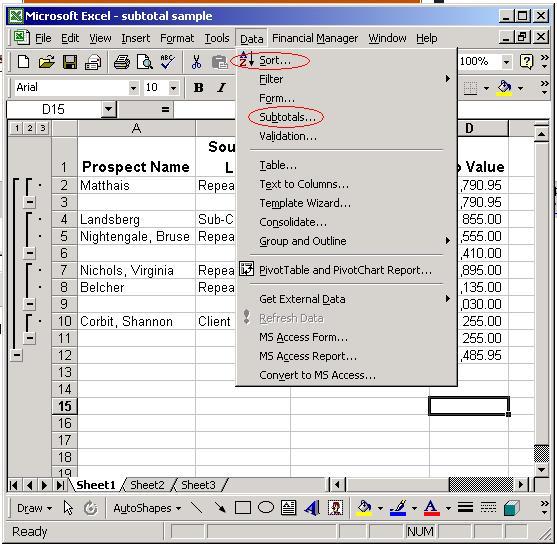Image resolution: width=557 pixels, height=547 pixels.
Task: Show outline level 1
Action: [x=16, y=128]
